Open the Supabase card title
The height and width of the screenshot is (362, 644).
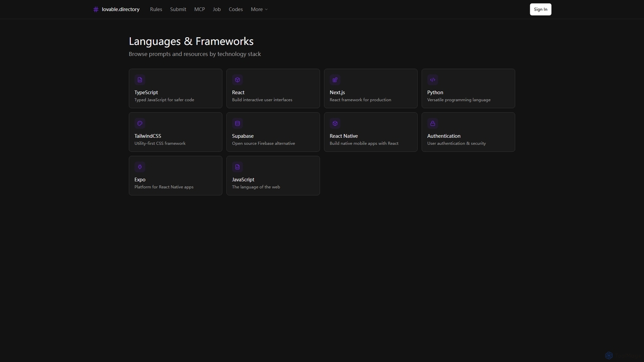coord(243,136)
